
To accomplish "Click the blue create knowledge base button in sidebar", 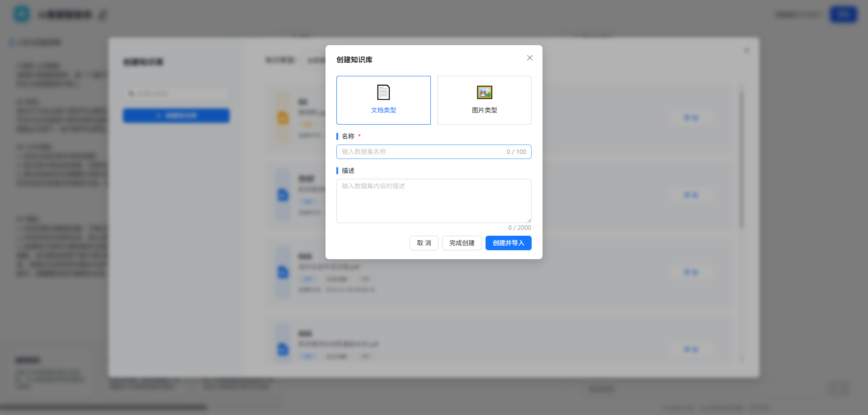I will tap(176, 115).
